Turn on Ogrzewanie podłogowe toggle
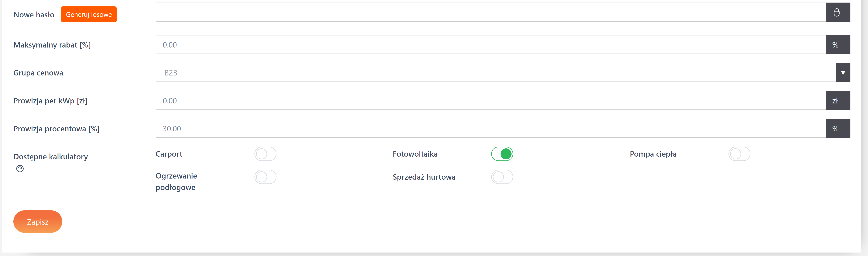 tap(265, 177)
